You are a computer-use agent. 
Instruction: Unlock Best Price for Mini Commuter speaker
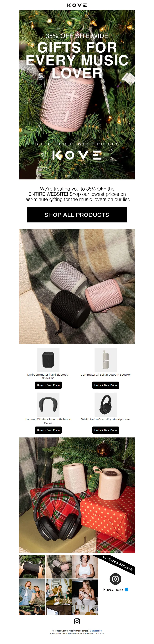click(x=48, y=385)
